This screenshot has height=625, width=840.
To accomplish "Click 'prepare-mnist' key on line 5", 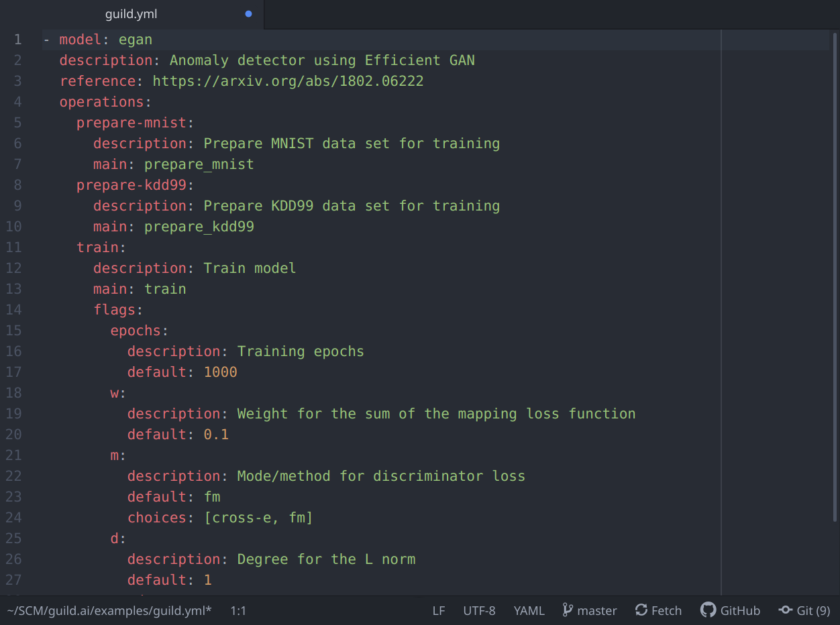I will pos(131,123).
